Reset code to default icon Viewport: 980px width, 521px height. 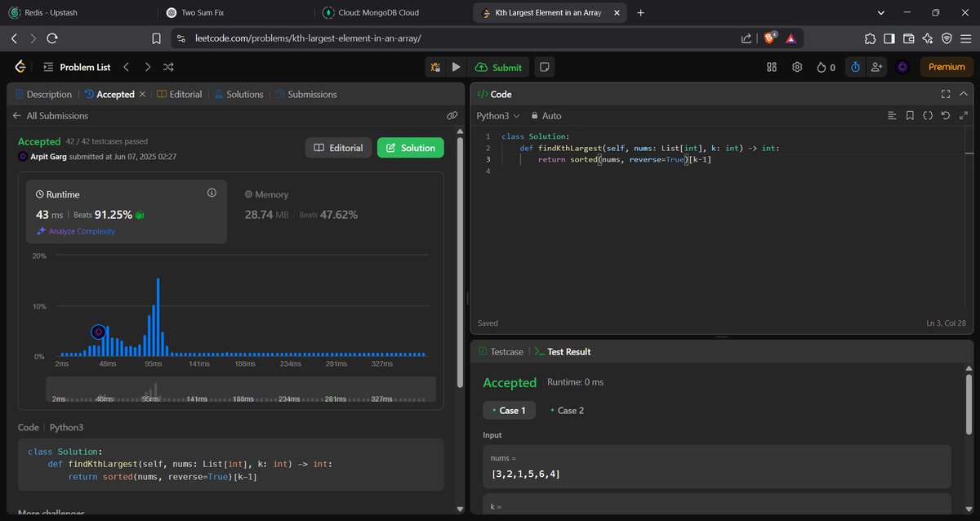946,116
